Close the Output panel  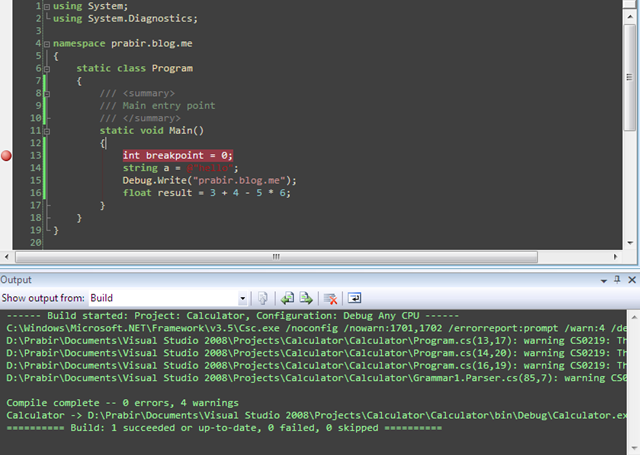tap(632, 280)
